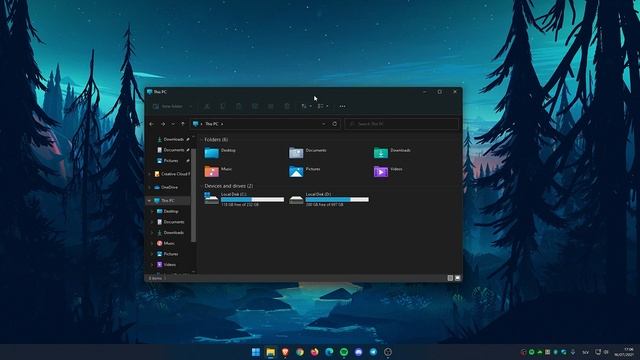Open Telegram from the taskbar
640x360 pixels.
pyautogui.click(x=373, y=352)
